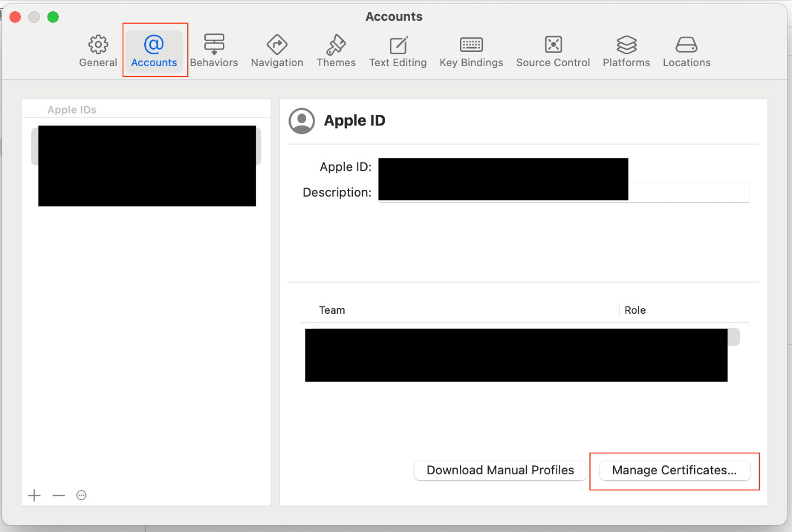Image resolution: width=792 pixels, height=532 pixels.
Task: Open the account actions ellipsis menu
Action: [81, 495]
